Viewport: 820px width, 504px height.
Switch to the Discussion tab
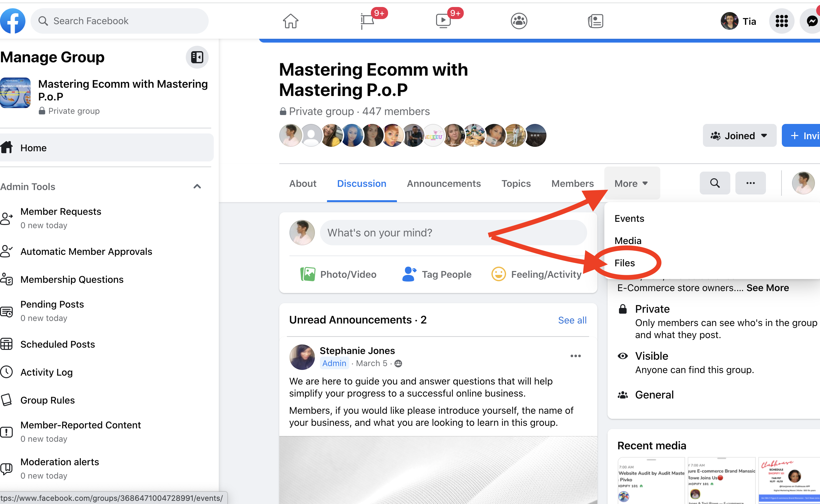click(362, 183)
